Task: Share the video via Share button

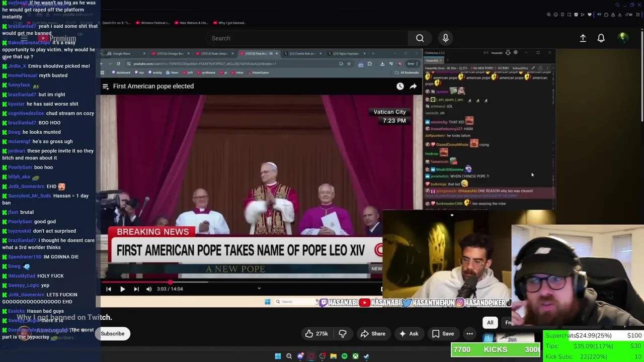Action: click(373, 334)
